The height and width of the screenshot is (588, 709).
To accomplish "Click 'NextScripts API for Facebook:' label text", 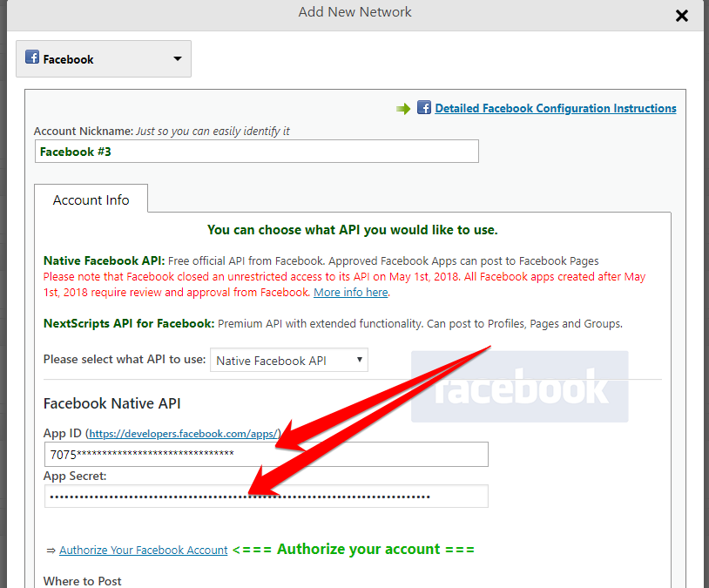I will pyautogui.click(x=129, y=323).
